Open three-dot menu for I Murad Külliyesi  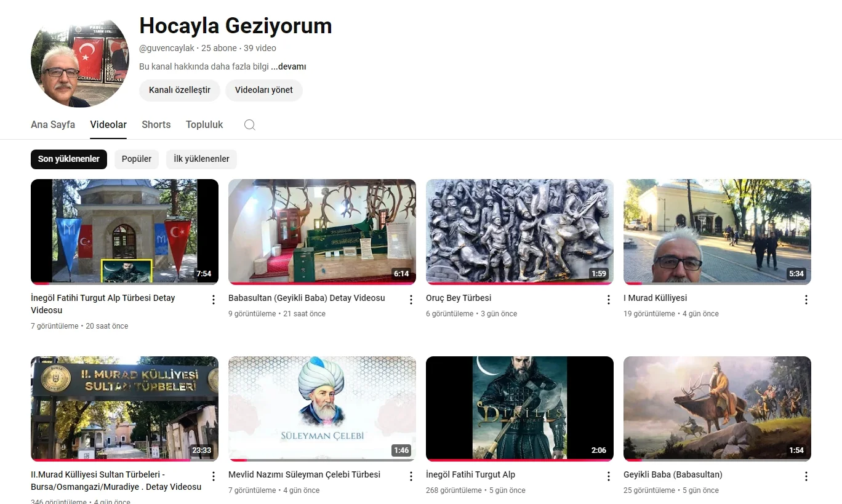(x=806, y=300)
